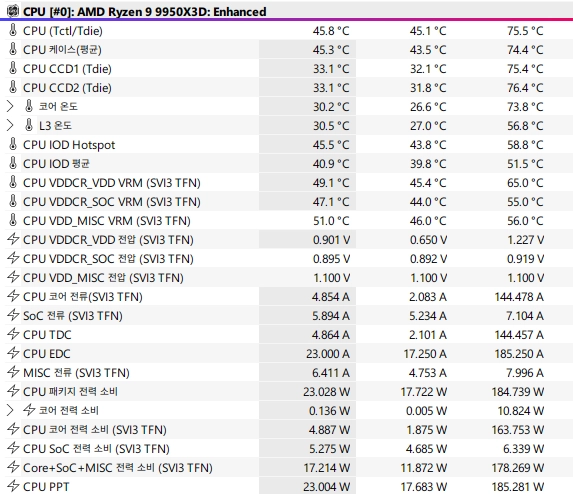Select the Core+SoC+MISC 전력 소비 row
The image size is (573, 494).
click(x=286, y=467)
